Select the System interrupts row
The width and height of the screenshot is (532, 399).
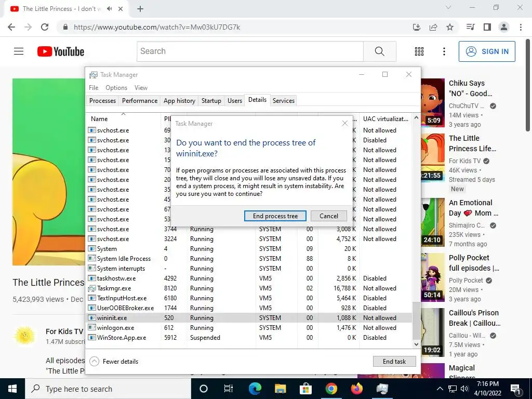click(249, 269)
